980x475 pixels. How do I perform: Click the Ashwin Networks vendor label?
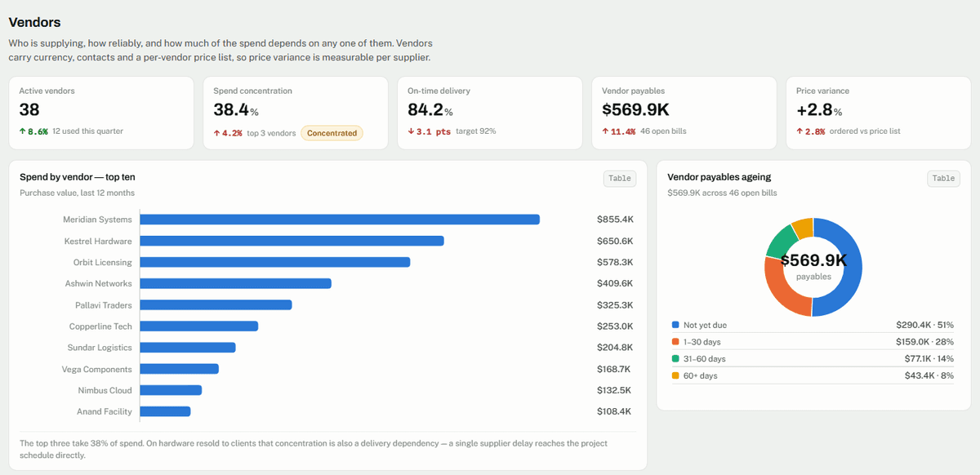[99, 283]
